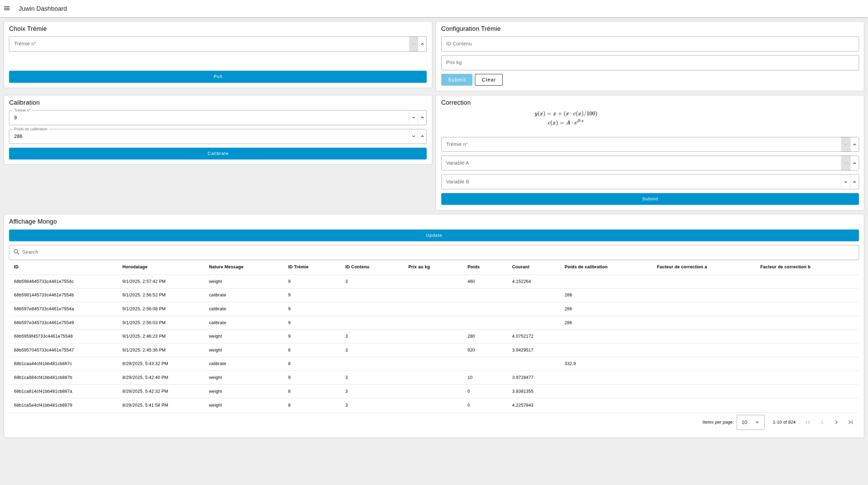The width and height of the screenshot is (868, 485).
Task: Click the Calibrate button
Action: tap(218, 153)
